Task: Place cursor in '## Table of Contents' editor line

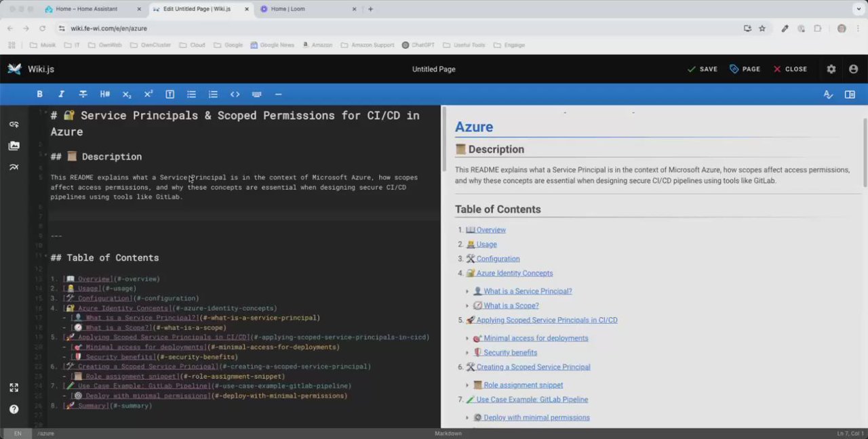Action: (x=104, y=257)
